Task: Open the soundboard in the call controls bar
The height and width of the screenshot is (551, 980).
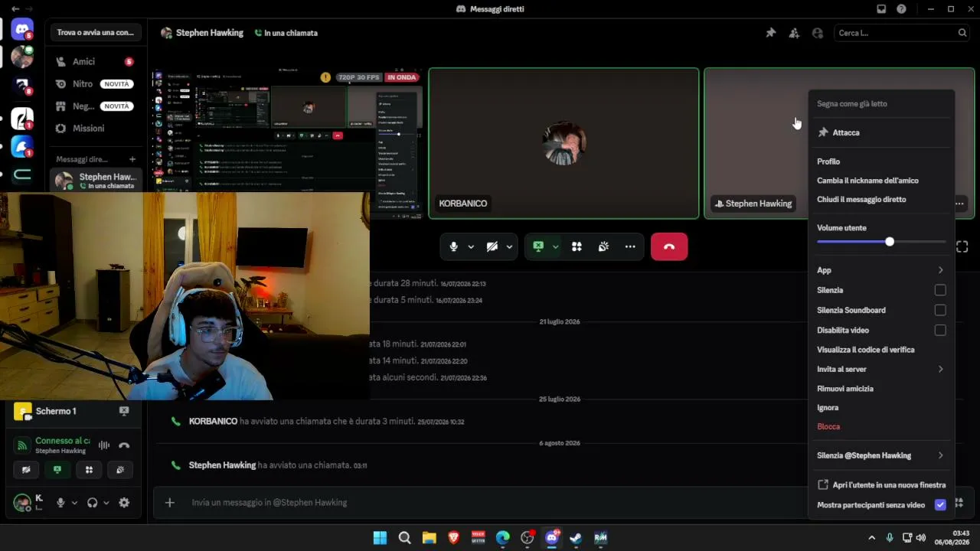Action: click(x=603, y=246)
